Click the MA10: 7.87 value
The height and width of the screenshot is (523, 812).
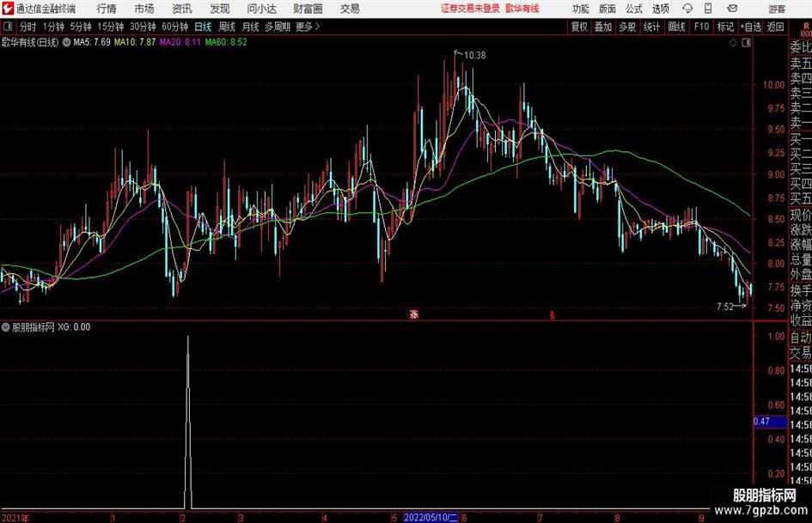(x=135, y=42)
